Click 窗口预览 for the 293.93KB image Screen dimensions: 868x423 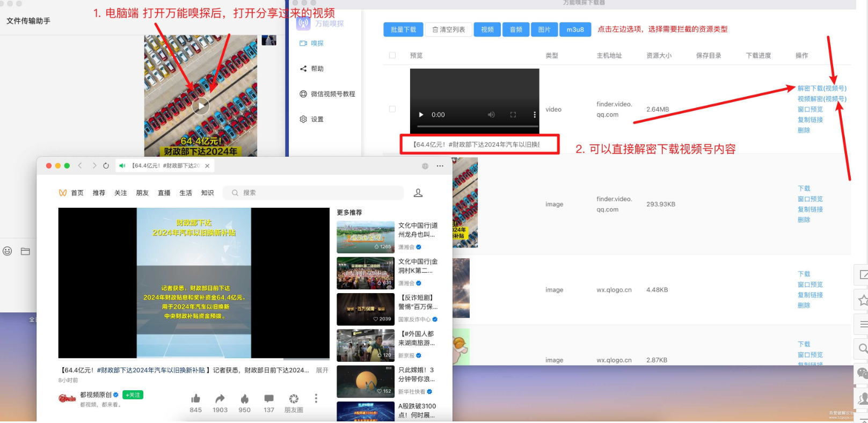coord(810,199)
